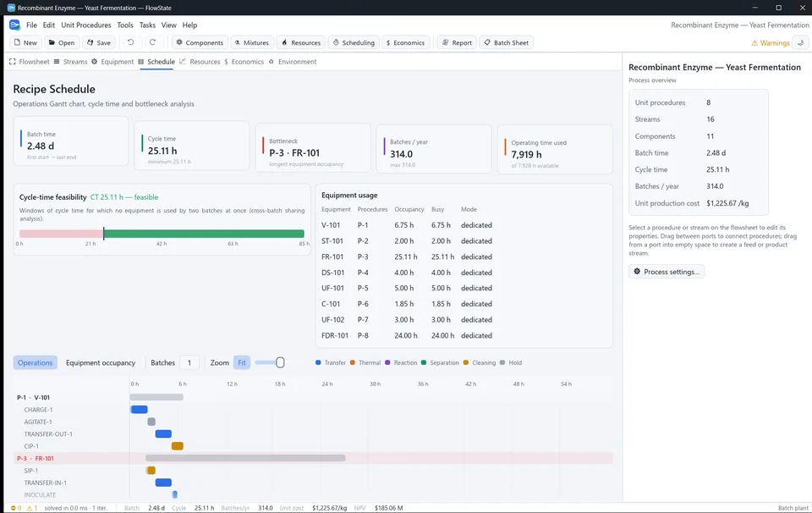Click the cycle-time feasibility bar marker
Viewport: 812px width, 513px height.
103,234
